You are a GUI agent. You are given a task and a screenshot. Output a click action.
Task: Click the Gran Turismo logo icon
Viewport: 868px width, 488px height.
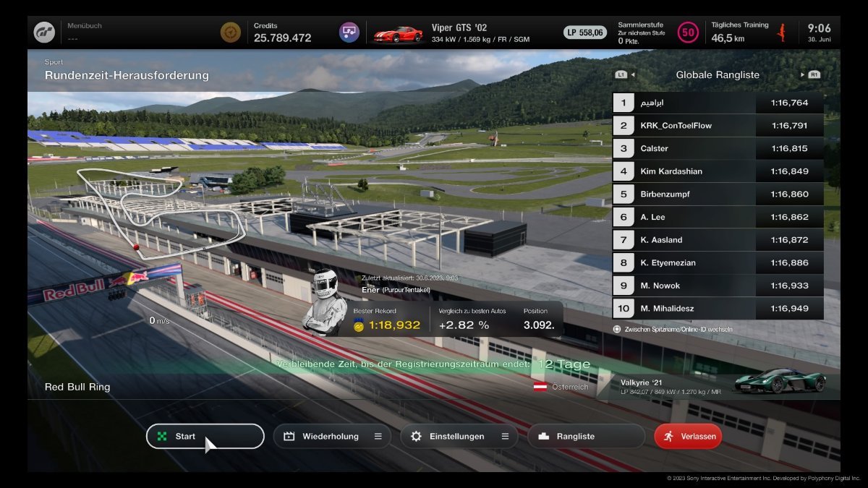(x=43, y=32)
